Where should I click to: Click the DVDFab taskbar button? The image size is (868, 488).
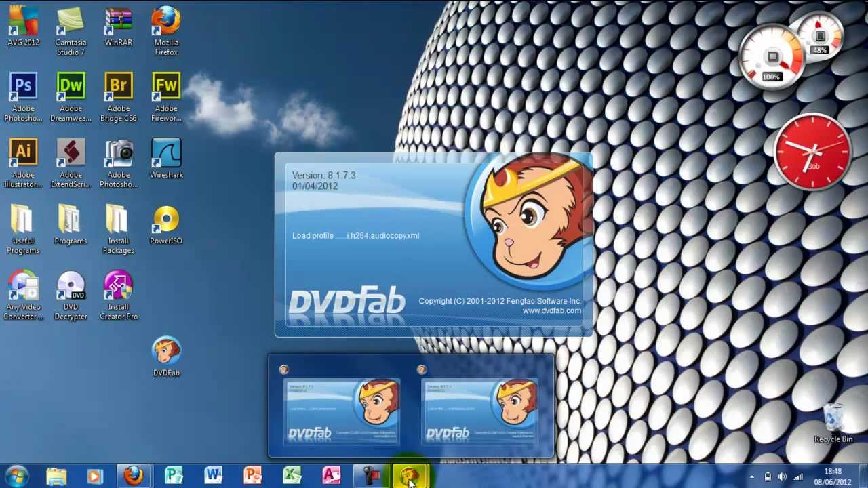point(410,476)
